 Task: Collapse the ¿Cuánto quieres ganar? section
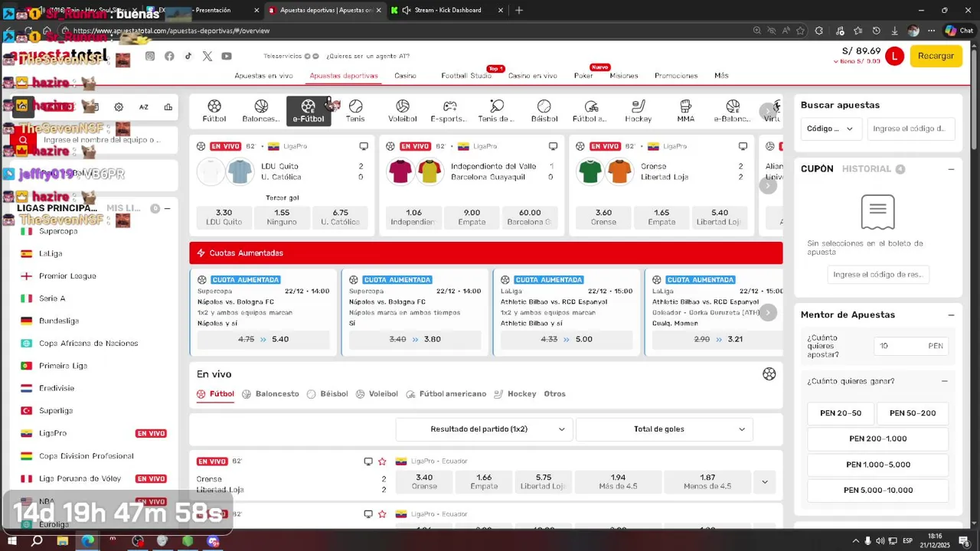[944, 381]
